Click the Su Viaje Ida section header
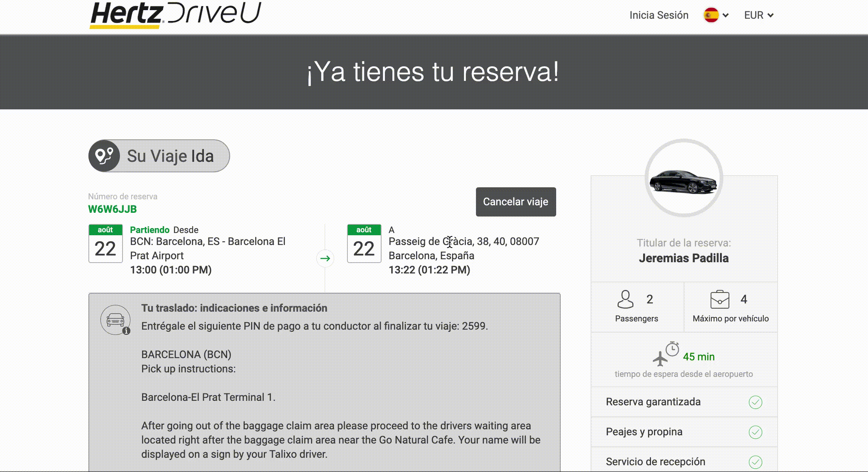The width and height of the screenshot is (868, 472). 170,156
